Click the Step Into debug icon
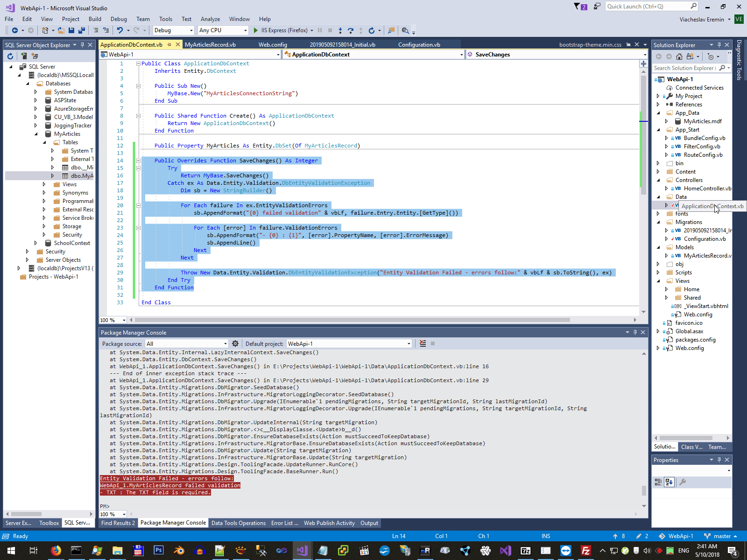The height and width of the screenshot is (560, 747). [x=340, y=30]
